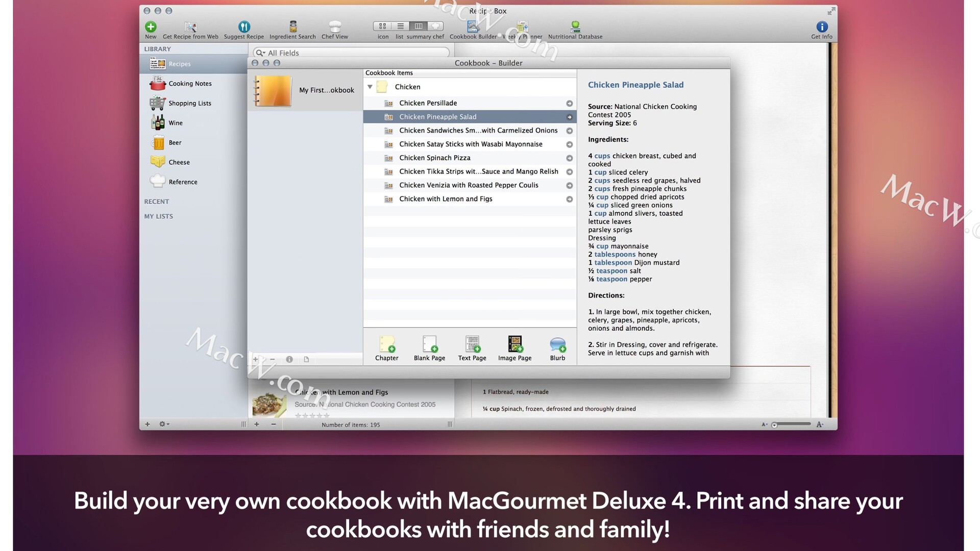
Task: Add an Image Page to cookbook
Action: pos(515,348)
